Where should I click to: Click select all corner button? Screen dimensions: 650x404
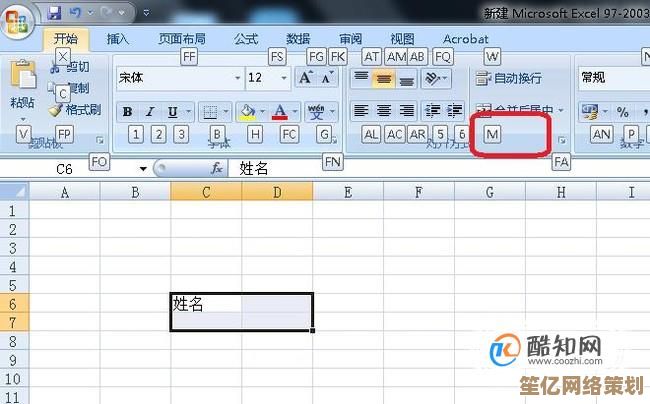coord(14,192)
